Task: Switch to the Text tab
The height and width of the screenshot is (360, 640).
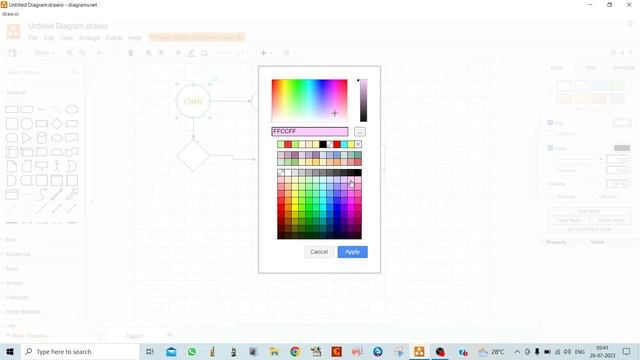Action: tap(591, 68)
